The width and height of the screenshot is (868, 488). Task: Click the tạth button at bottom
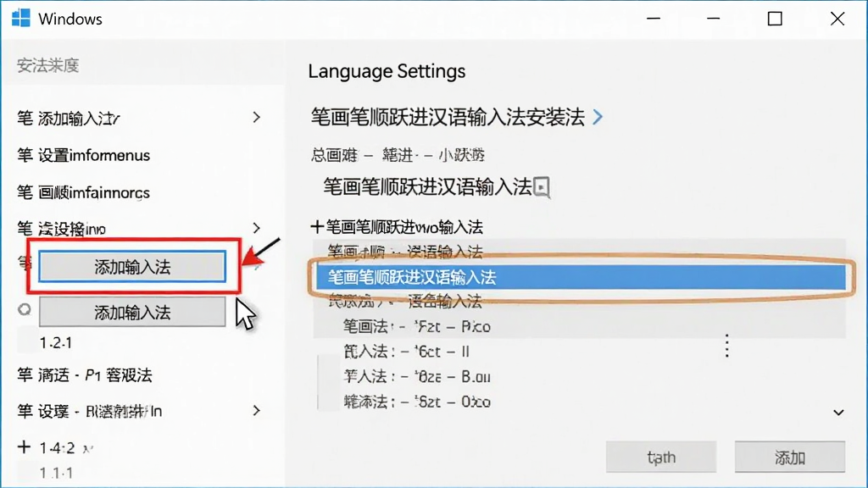[x=661, y=457]
